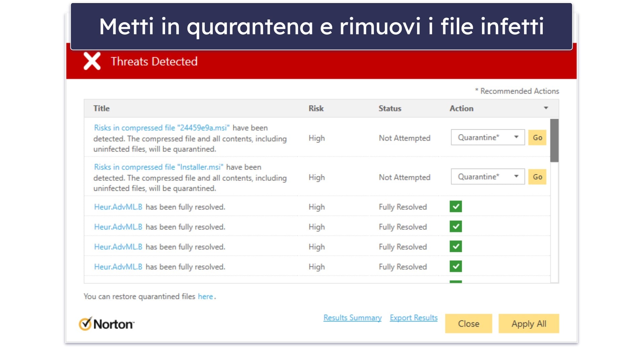644x347 pixels.
Task: Open Quarantine dropdown for Installer.msi
Action: 488,177
